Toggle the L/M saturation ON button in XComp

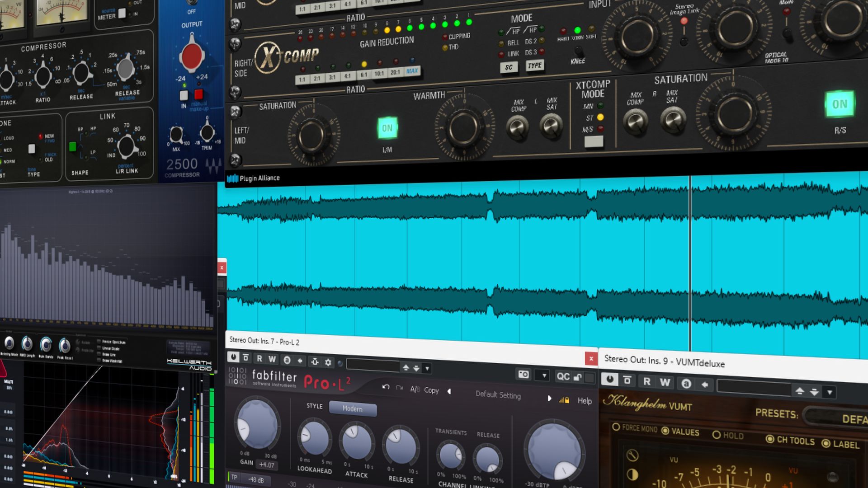[387, 128]
